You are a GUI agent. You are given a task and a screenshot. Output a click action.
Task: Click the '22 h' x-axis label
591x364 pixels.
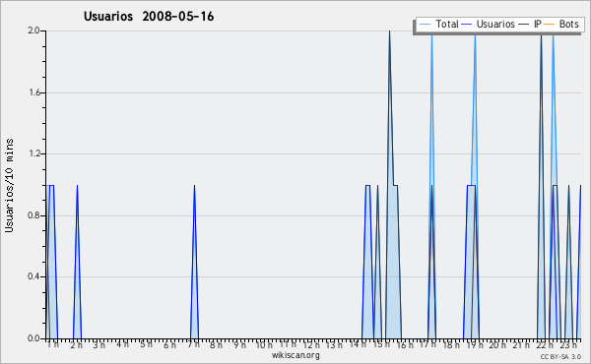coord(545,344)
